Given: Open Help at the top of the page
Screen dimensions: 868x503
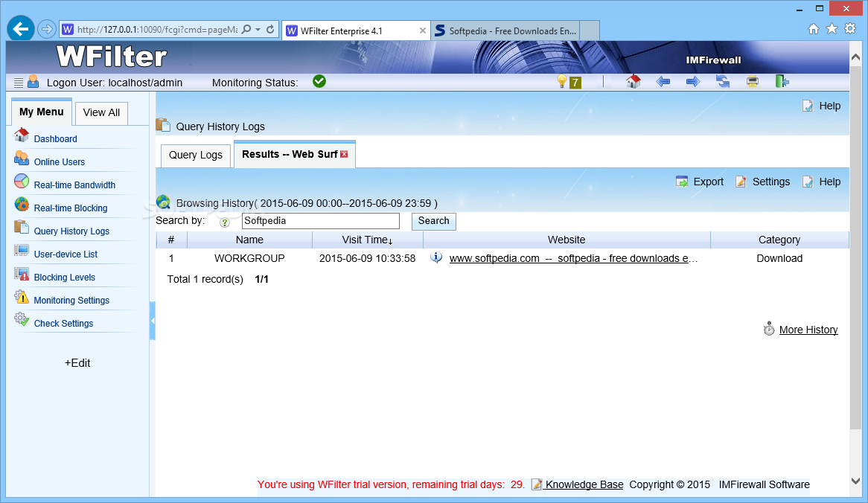Looking at the screenshot, I should pyautogui.click(x=822, y=106).
